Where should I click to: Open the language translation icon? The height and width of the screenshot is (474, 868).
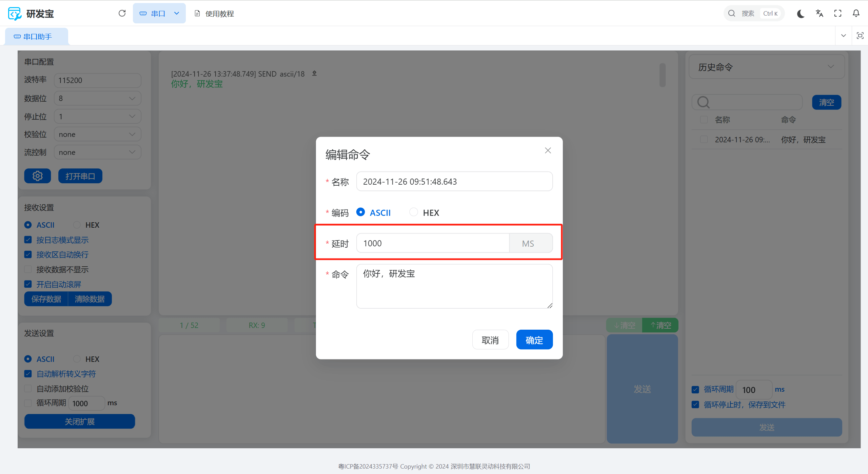point(820,14)
